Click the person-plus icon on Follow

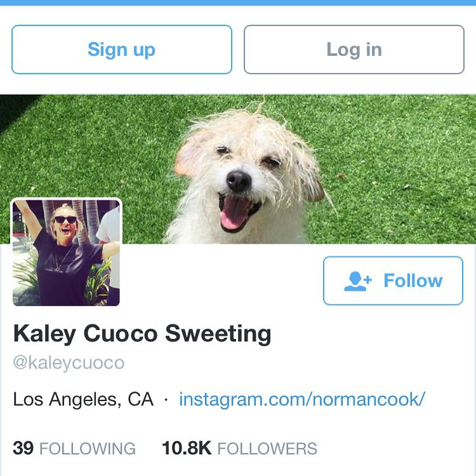coord(359,281)
